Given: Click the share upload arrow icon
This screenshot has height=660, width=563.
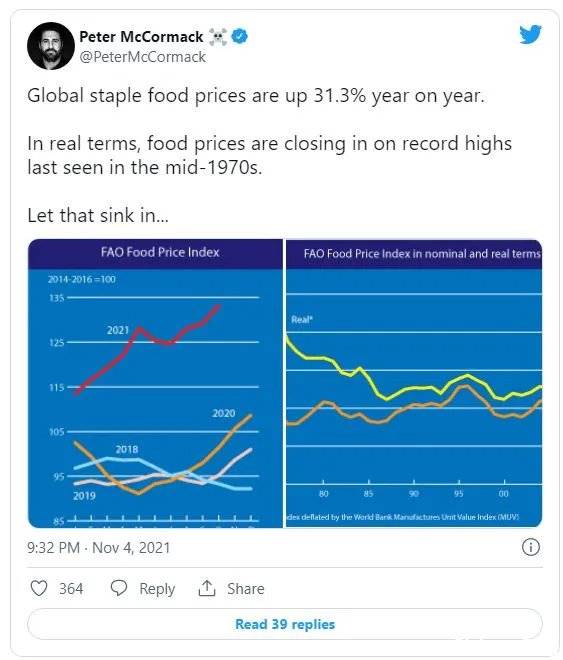Looking at the screenshot, I should tap(207, 588).
